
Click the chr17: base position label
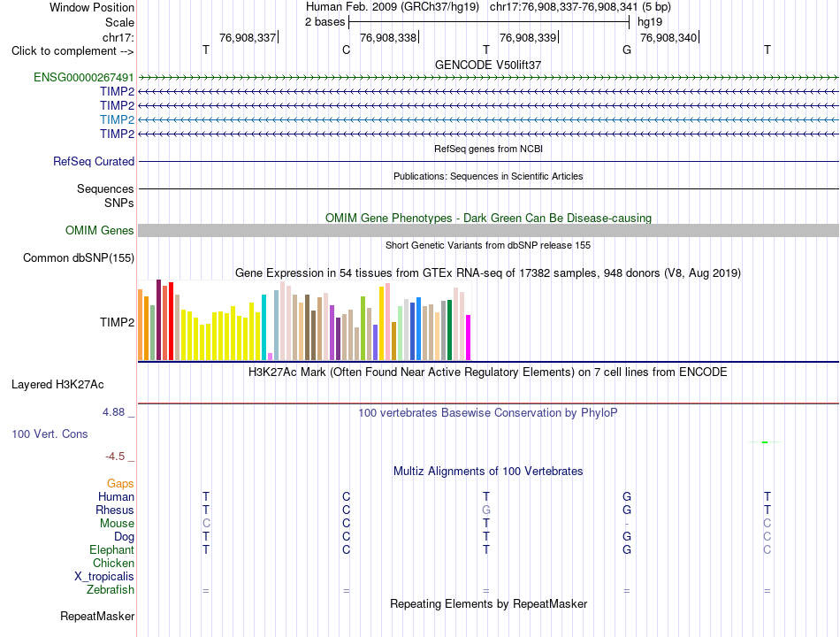(x=118, y=37)
